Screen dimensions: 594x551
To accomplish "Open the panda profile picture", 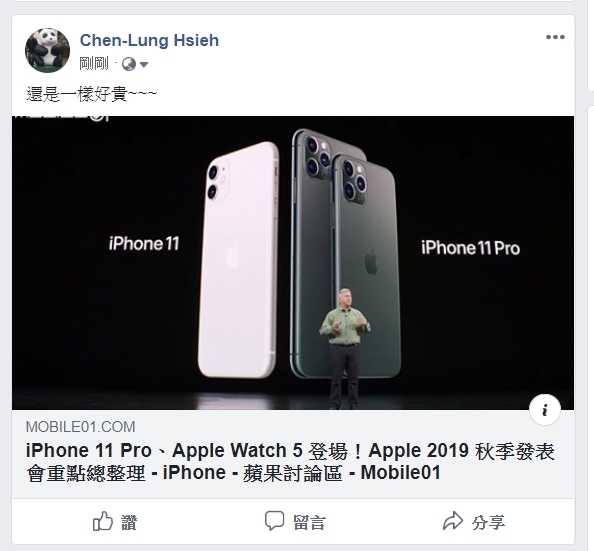I will (47, 50).
